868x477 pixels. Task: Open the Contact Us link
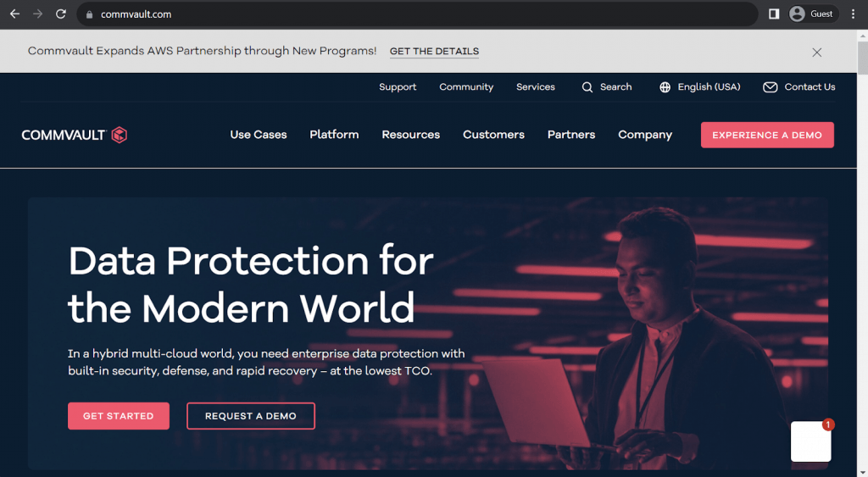(810, 87)
